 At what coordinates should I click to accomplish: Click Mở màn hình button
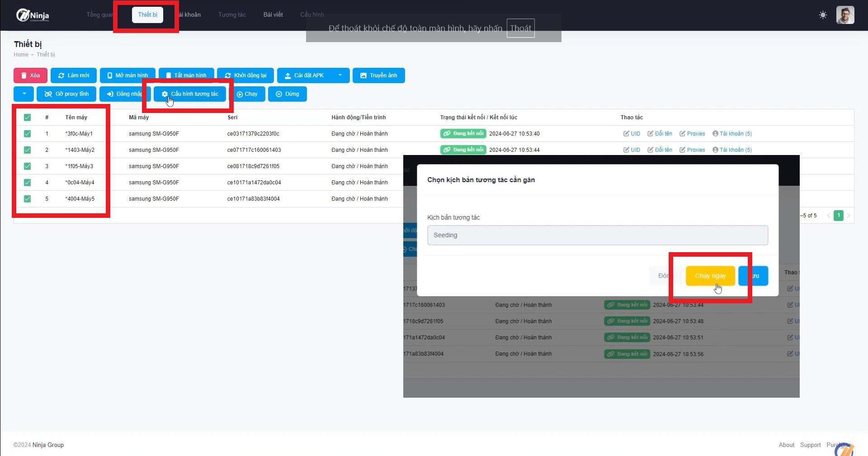click(x=127, y=75)
